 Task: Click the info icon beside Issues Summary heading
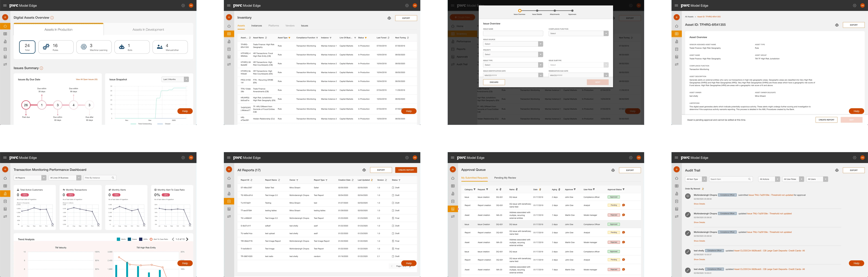click(x=41, y=68)
